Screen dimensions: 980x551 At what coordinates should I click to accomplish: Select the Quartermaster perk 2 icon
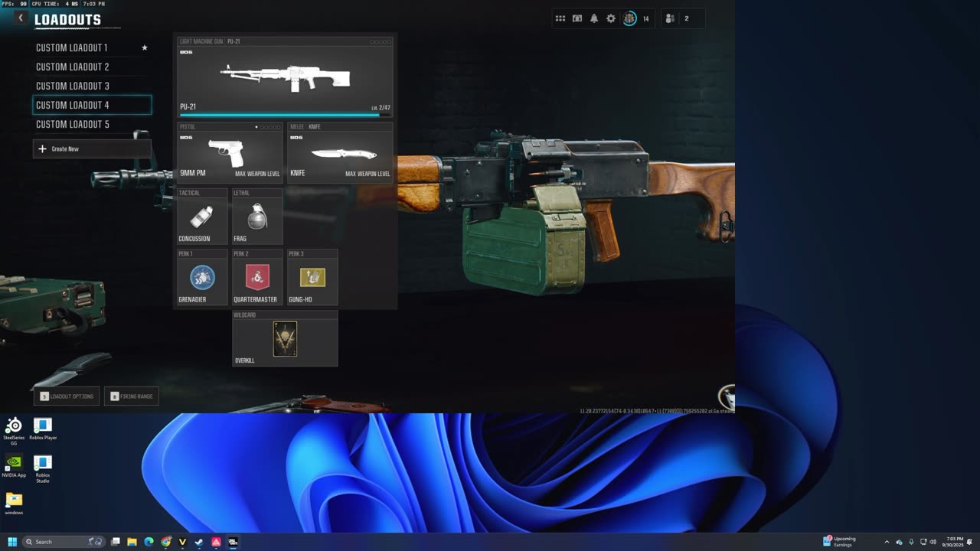tap(257, 277)
